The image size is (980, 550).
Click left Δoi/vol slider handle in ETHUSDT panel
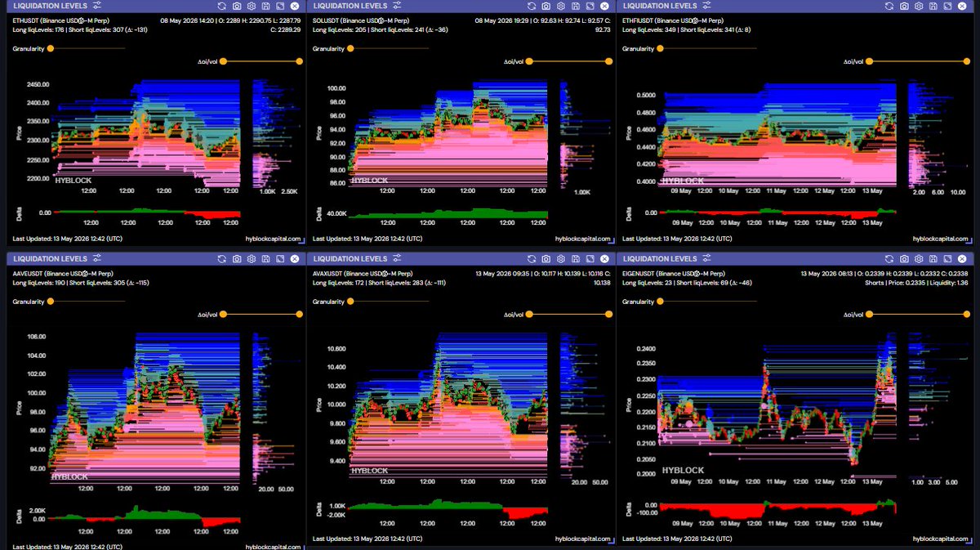point(223,61)
